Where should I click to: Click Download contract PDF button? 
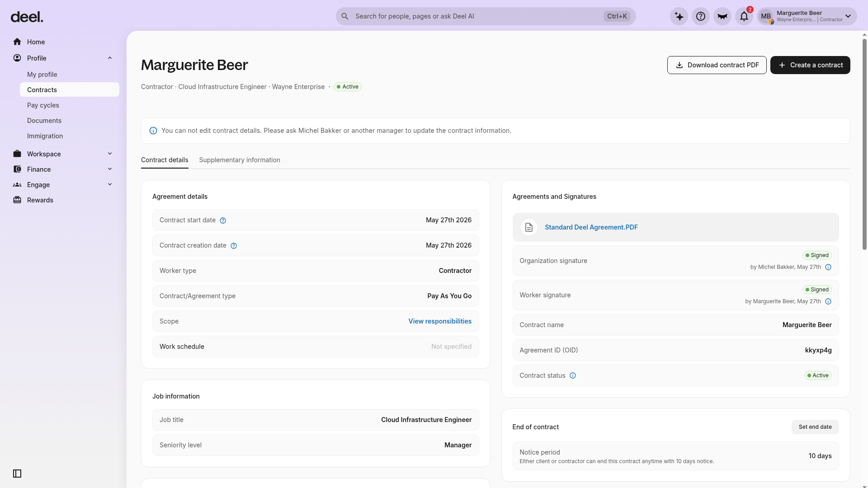pos(717,65)
